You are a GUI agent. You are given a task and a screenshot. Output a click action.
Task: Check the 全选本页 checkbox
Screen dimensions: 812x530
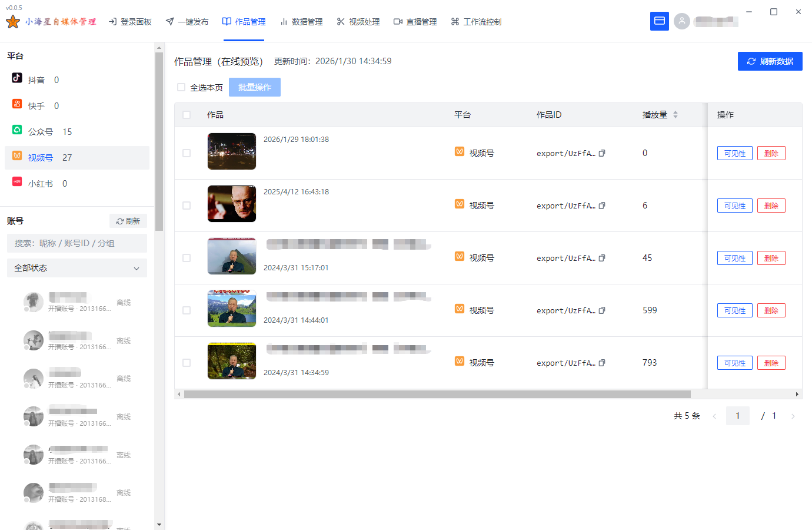coord(181,87)
